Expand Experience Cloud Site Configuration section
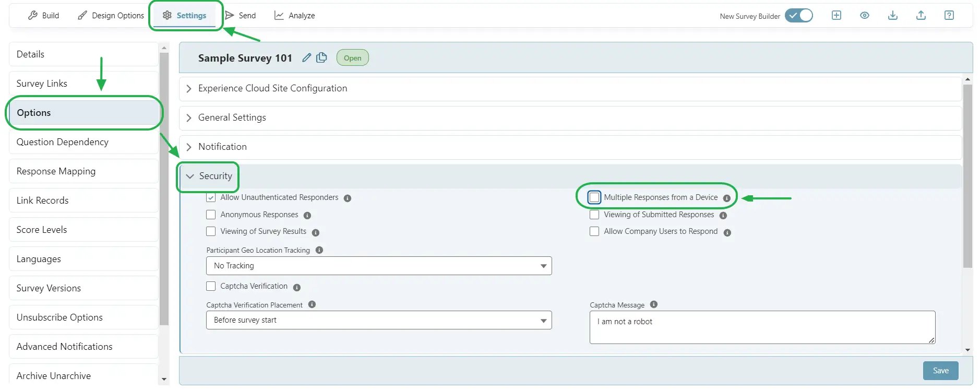The height and width of the screenshot is (390, 980). 570,89
